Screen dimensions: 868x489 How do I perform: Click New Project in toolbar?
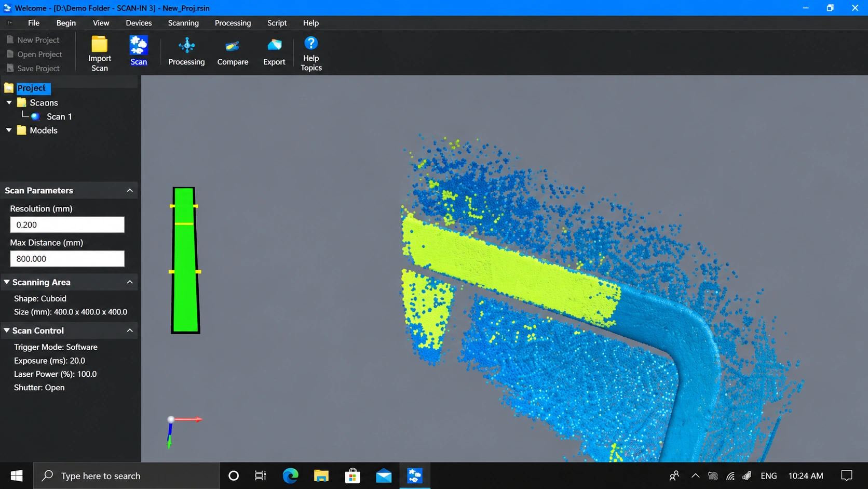tap(33, 40)
